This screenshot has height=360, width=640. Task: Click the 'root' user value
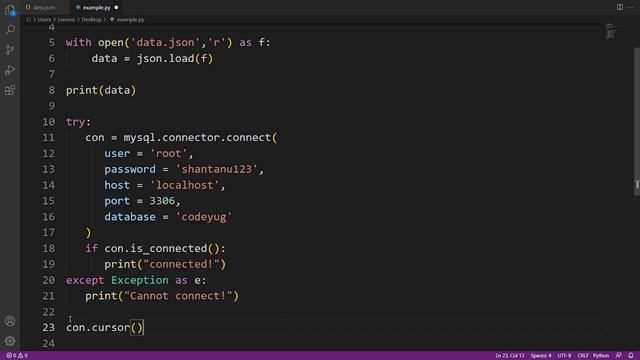pyautogui.click(x=169, y=153)
